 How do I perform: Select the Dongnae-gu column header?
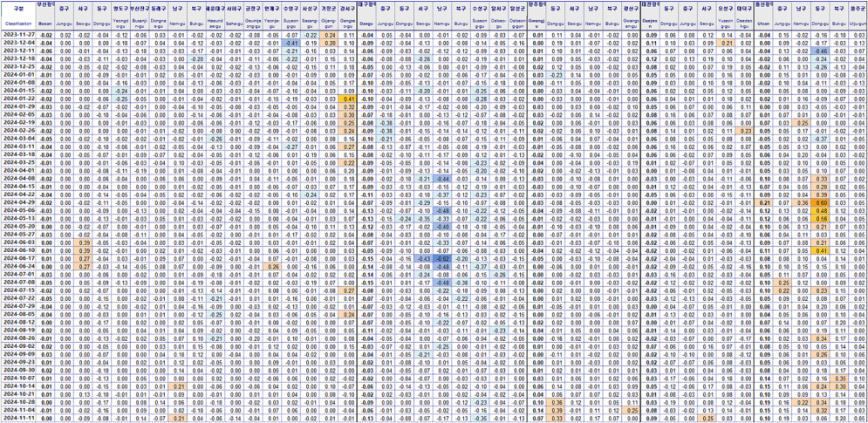[160, 15]
